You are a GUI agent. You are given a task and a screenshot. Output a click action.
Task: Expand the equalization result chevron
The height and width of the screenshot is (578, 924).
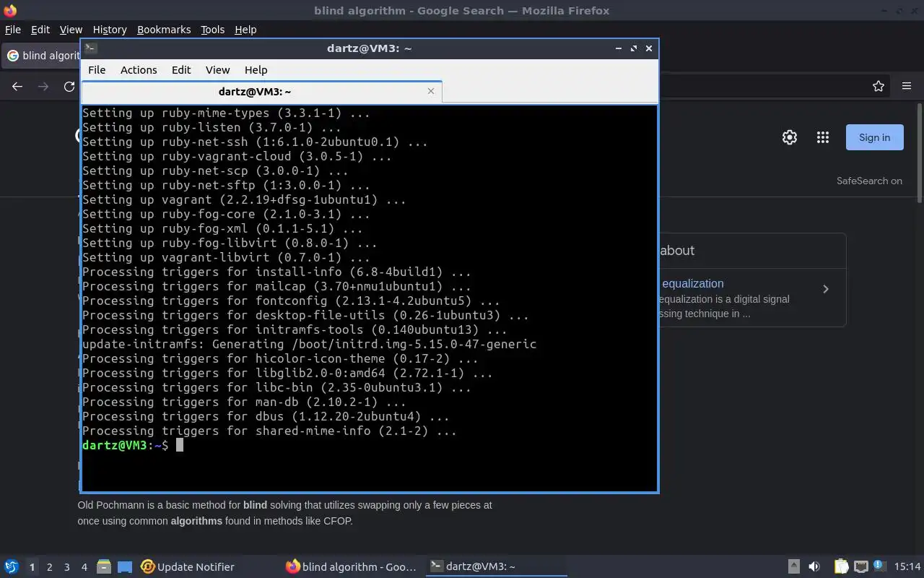[x=826, y=289]
